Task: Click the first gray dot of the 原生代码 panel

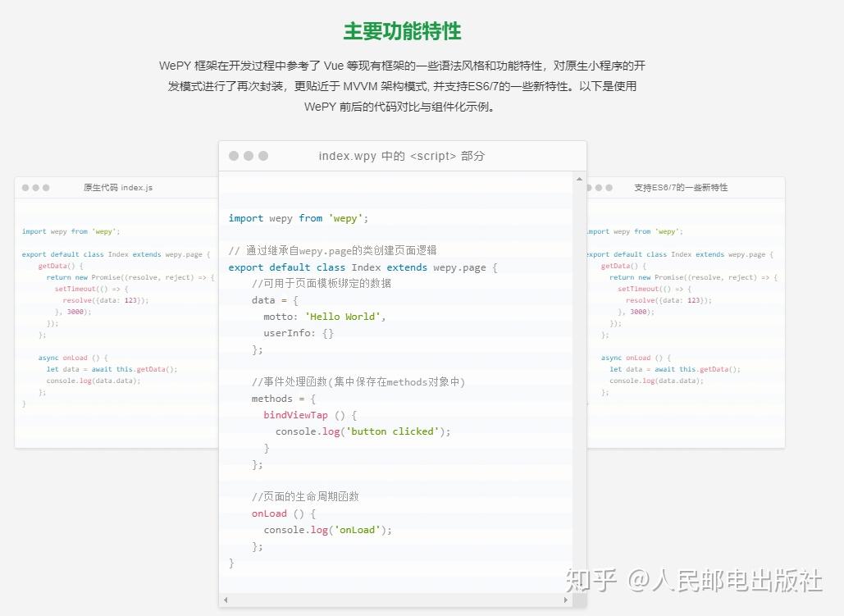Action: tap(25, 187)
